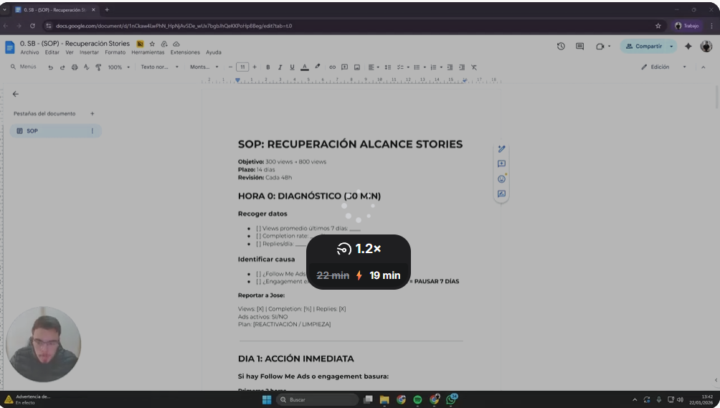Image resolution: width=720 pixels, height=408 pixels.
Task: Open the Editar menu
Action: tap(52, 52)
